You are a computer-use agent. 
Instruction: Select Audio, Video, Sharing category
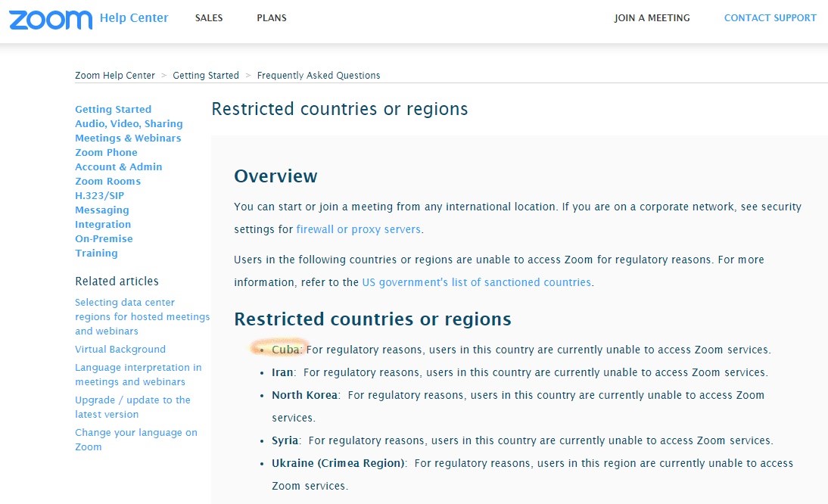pos(129,123)
